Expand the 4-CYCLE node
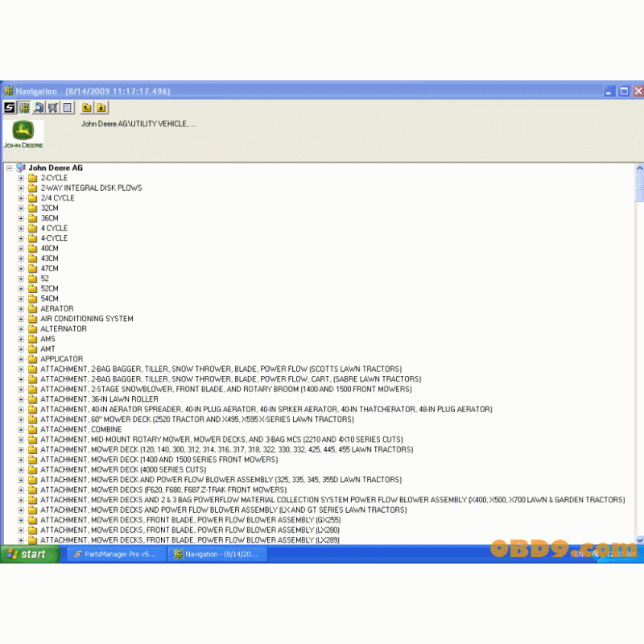 pyautogui.click(x=21, y=238)
